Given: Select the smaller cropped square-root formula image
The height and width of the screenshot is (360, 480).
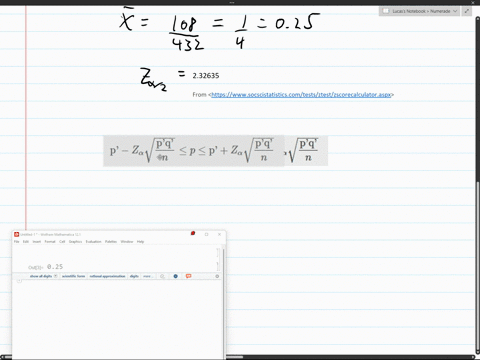Looking at the screenshot, I should pyautogui.click(x=306, y=151).
